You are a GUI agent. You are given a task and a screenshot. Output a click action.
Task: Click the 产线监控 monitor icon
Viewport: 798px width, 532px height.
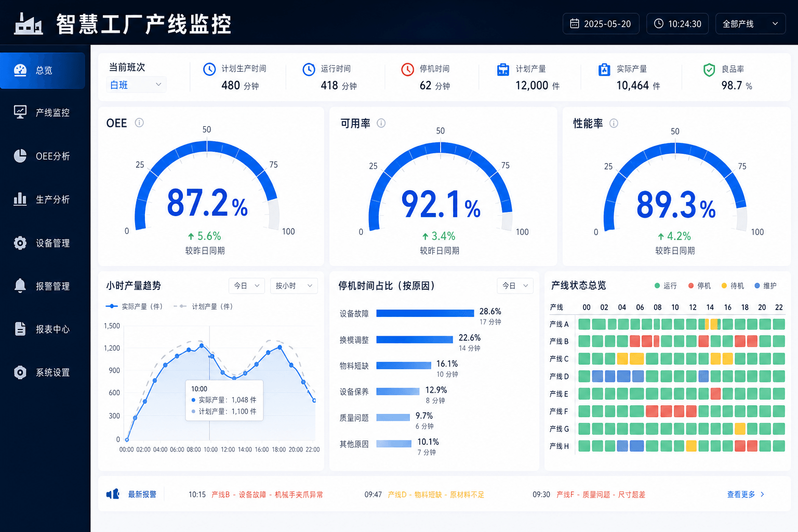click(x=20, y=112)
